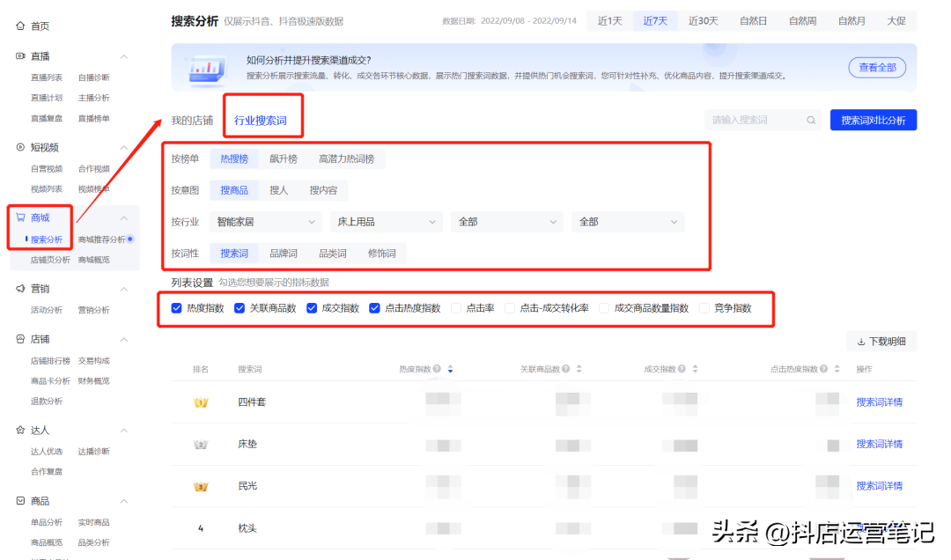Switch to 我的店铺 tab

click(x=192, y=120)
